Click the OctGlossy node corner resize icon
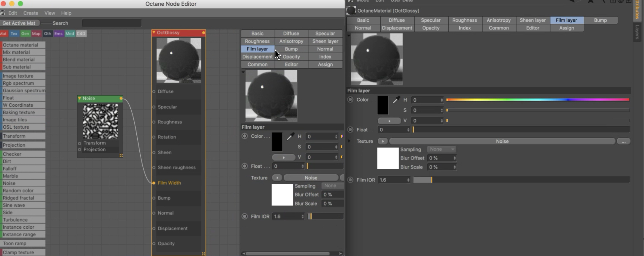The width and height of the screenshot is (644, 256). (x=204, y=254)
